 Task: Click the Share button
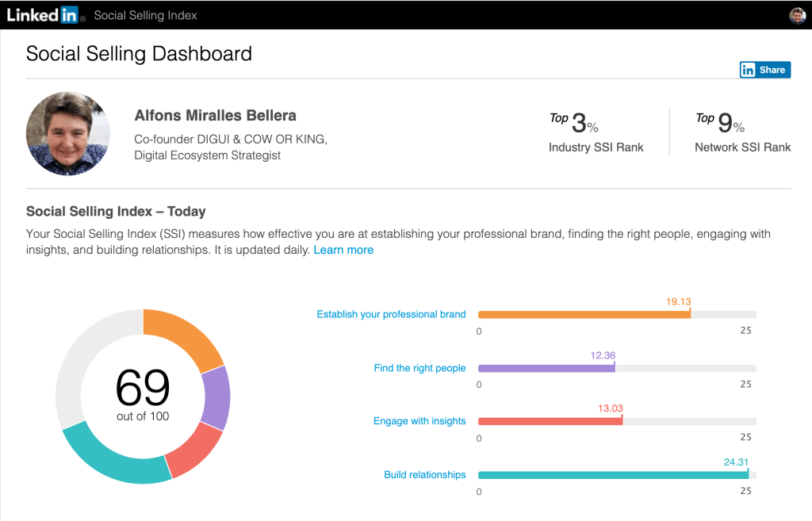771,70
